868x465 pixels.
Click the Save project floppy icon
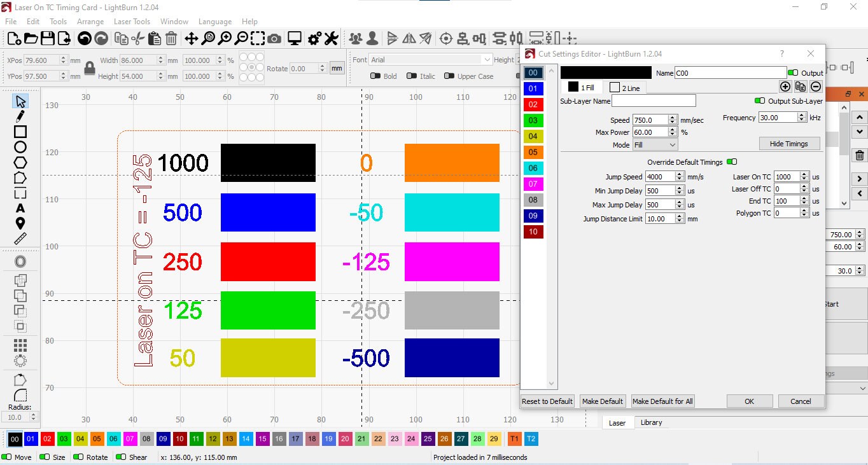(x=48, y=39)
